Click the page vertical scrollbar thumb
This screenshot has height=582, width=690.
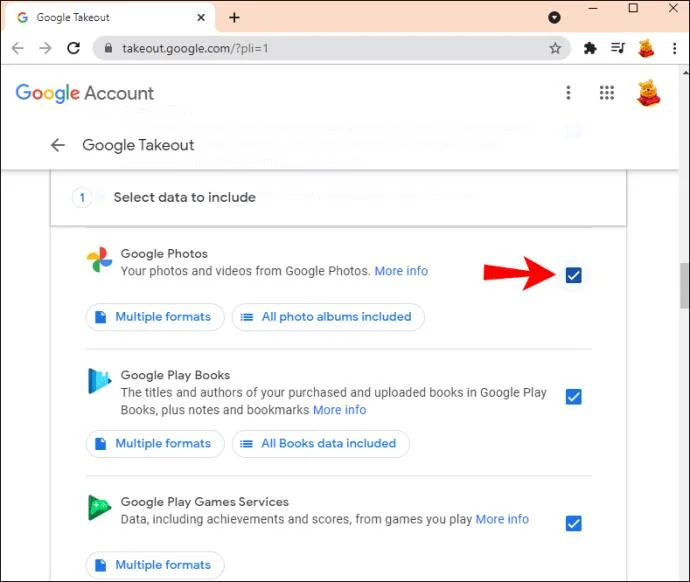coord(685,286)
